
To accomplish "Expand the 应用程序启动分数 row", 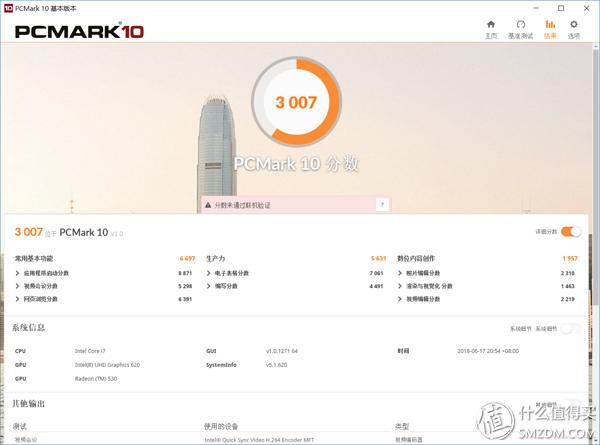I will [x=18, y=273].
